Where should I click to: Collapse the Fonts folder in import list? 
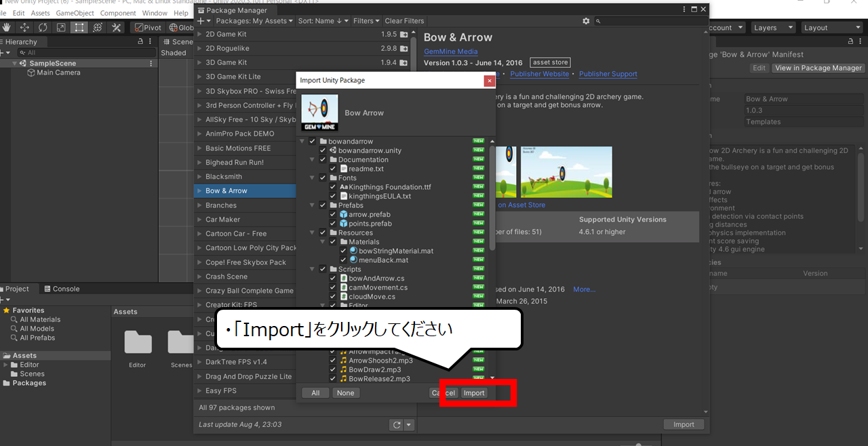pos(313,178)
